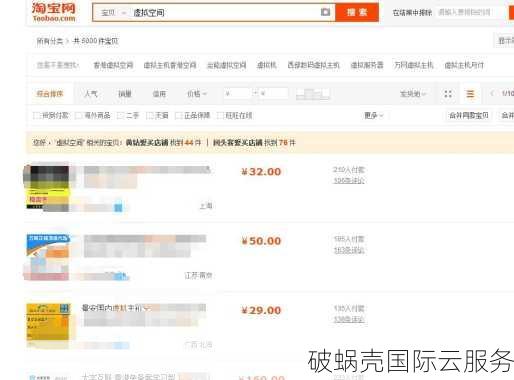Open thumbnail of the ¥32.00 listing
514x380 pixels.
point(48,188)
